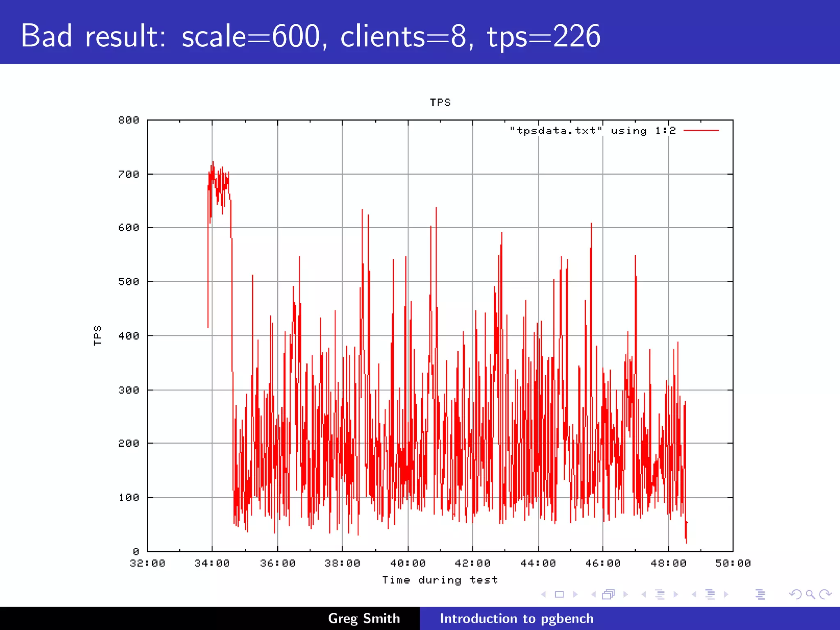The width and height of the screenshot is (840, 630).
Task: Click the Greg Smith author footer
Action: [x=364, y=619]
